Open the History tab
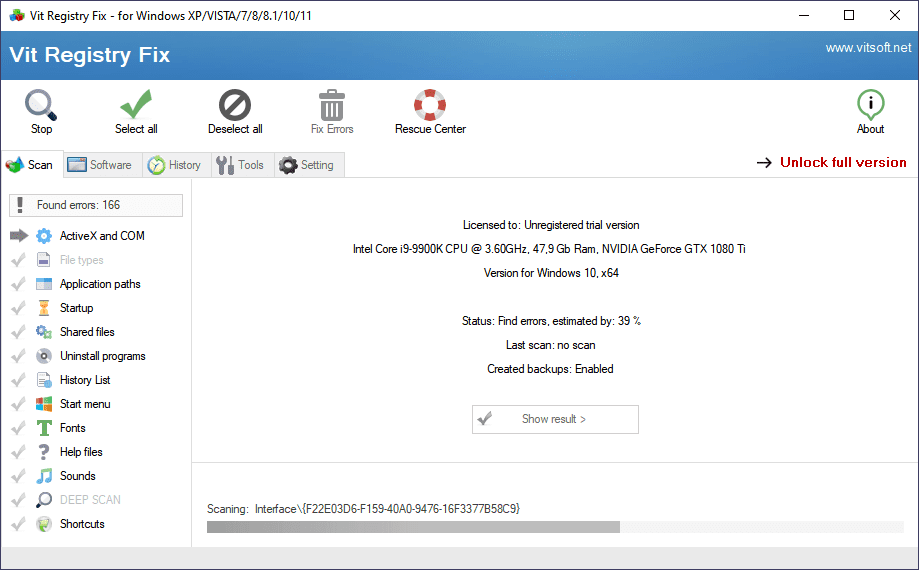Screen dimensions: 919x570 pyautogui.click(x=176, y=165)
